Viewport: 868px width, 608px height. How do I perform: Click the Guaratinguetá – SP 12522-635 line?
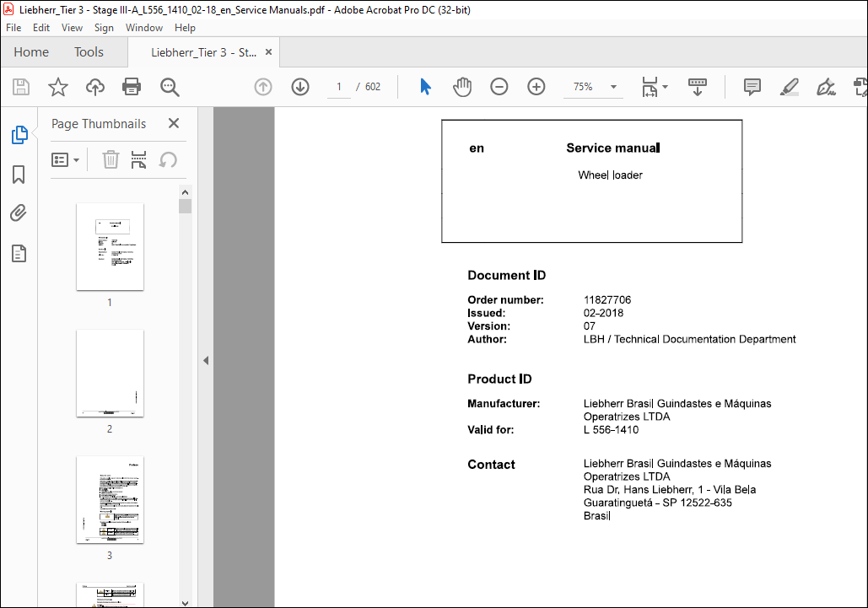[658, 503]
